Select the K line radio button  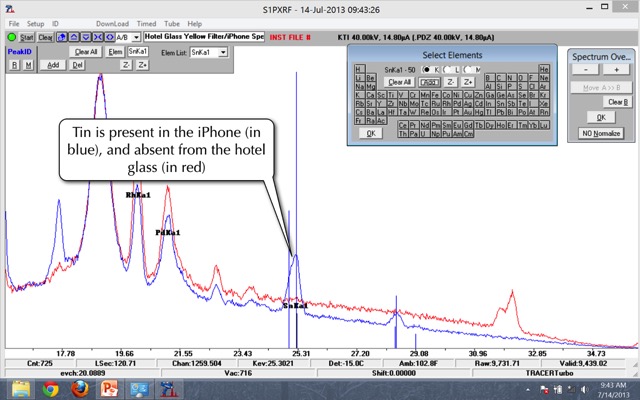point(427,68)
